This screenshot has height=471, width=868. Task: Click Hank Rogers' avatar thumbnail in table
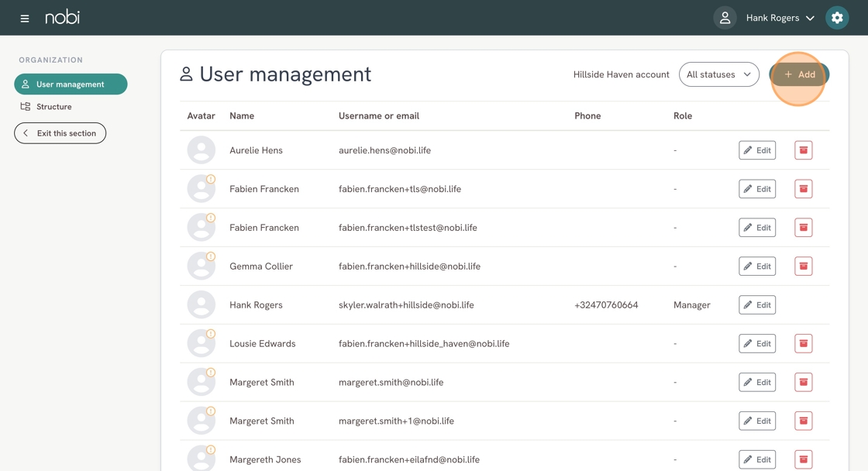coord(201,304)
